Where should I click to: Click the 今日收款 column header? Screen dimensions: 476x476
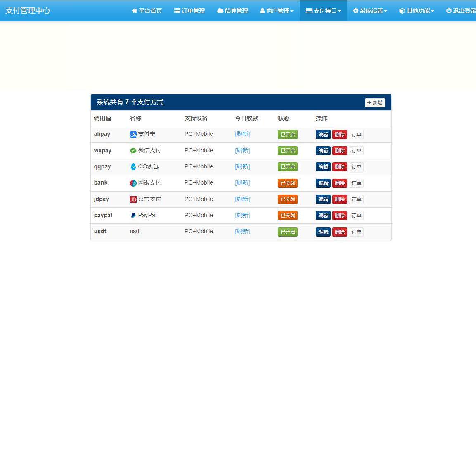coord(246,118)
